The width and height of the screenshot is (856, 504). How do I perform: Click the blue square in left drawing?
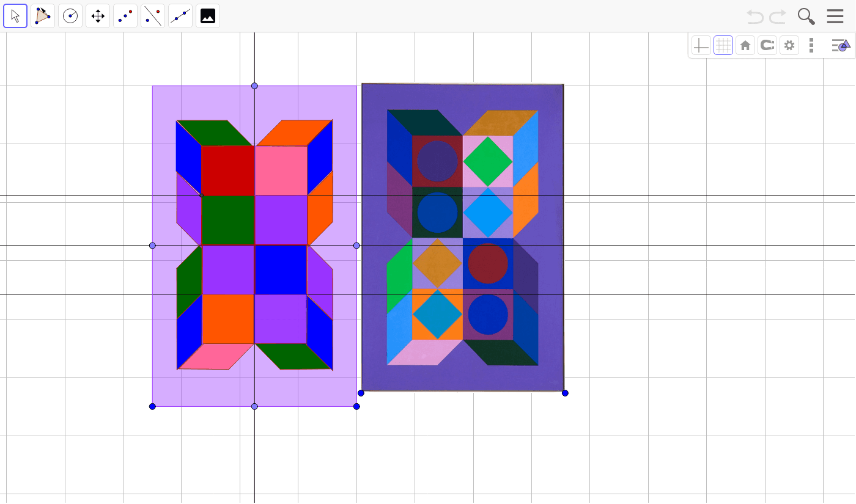pyautogui.click(x=281, y=270)
